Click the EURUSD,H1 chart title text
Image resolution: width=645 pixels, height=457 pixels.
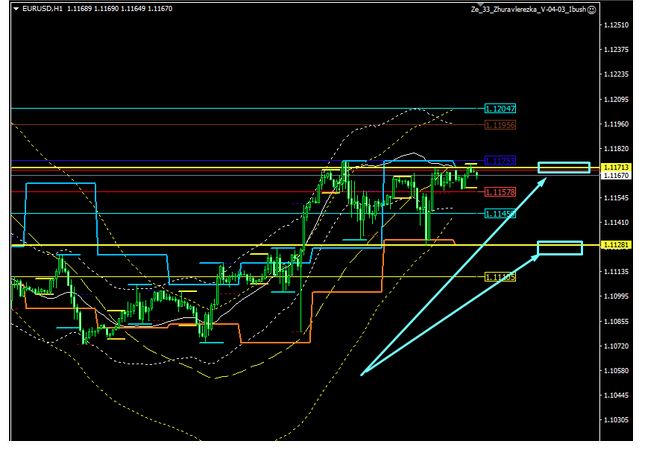[42, 9]
